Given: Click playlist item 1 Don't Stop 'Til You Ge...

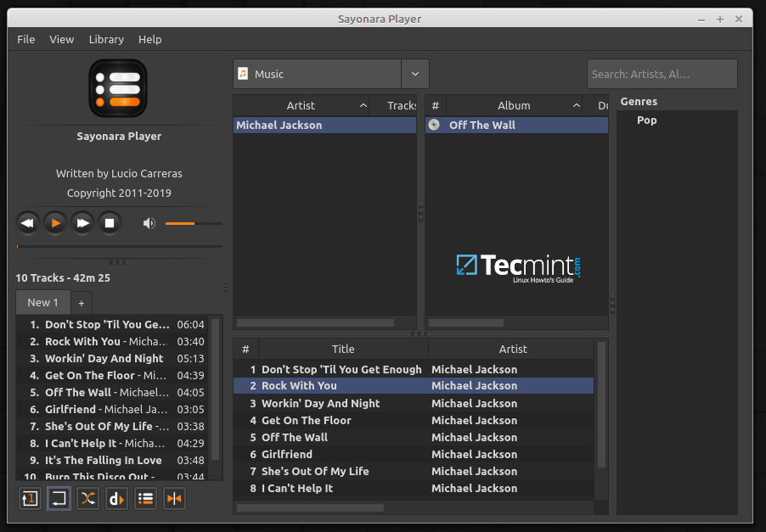Looking at the screenshot, I should 112,325.
